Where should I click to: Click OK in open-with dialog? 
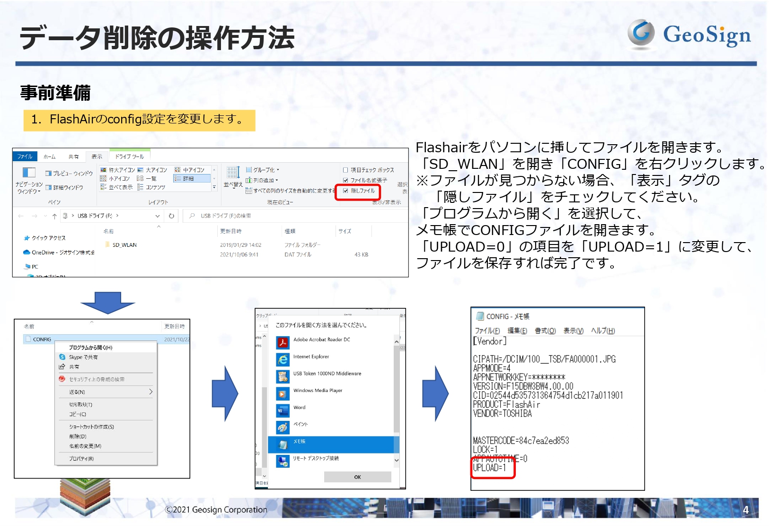coord(357,477)
